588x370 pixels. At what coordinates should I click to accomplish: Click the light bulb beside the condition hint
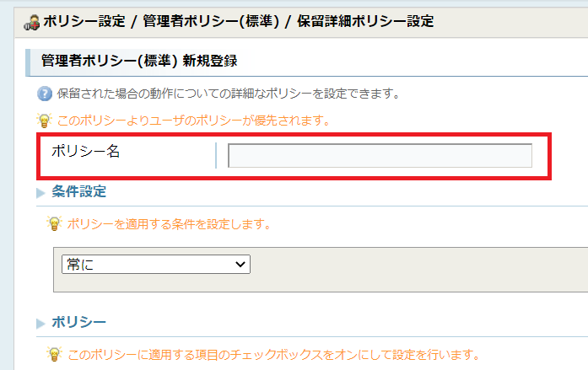[55, 224]
